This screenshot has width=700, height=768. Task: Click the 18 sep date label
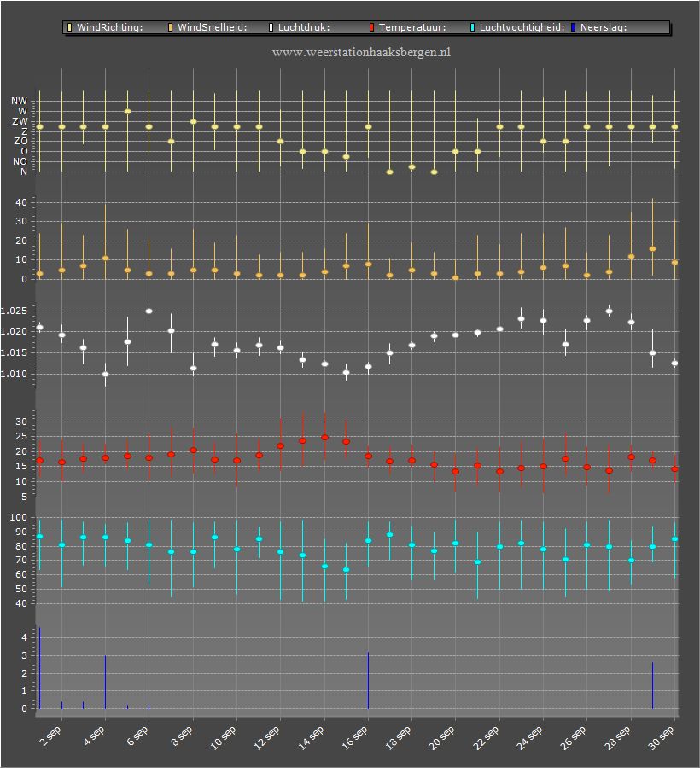tap(399, 737)
